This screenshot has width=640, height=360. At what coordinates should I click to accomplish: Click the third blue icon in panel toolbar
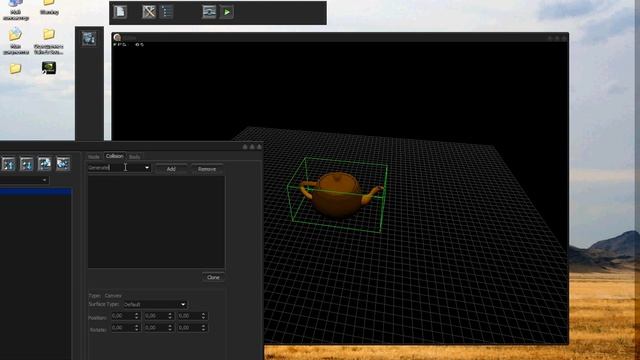tap(44, 164)
